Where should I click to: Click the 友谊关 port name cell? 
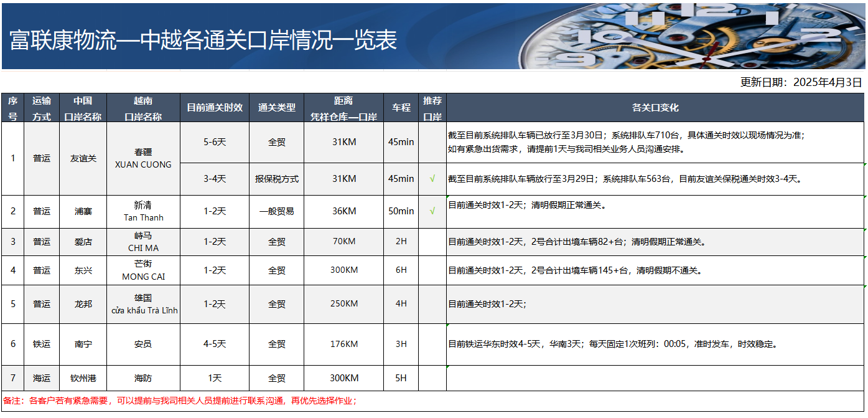(x=83, y=158)
